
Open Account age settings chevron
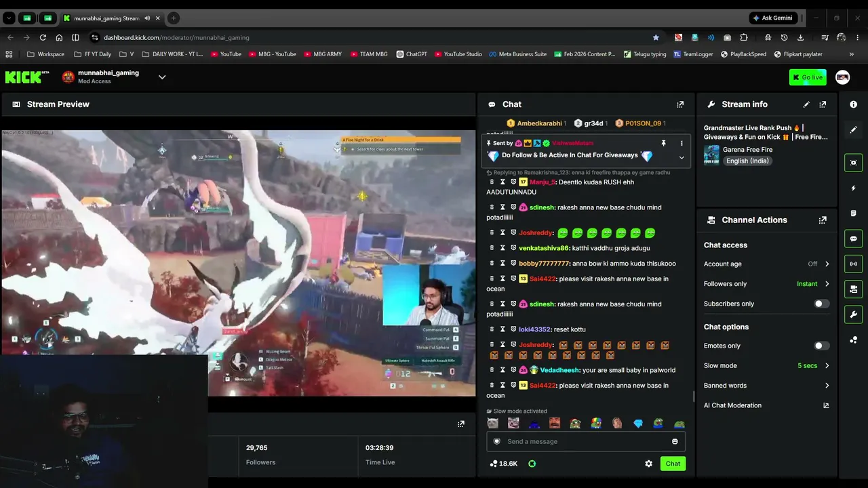coord(827,264)
